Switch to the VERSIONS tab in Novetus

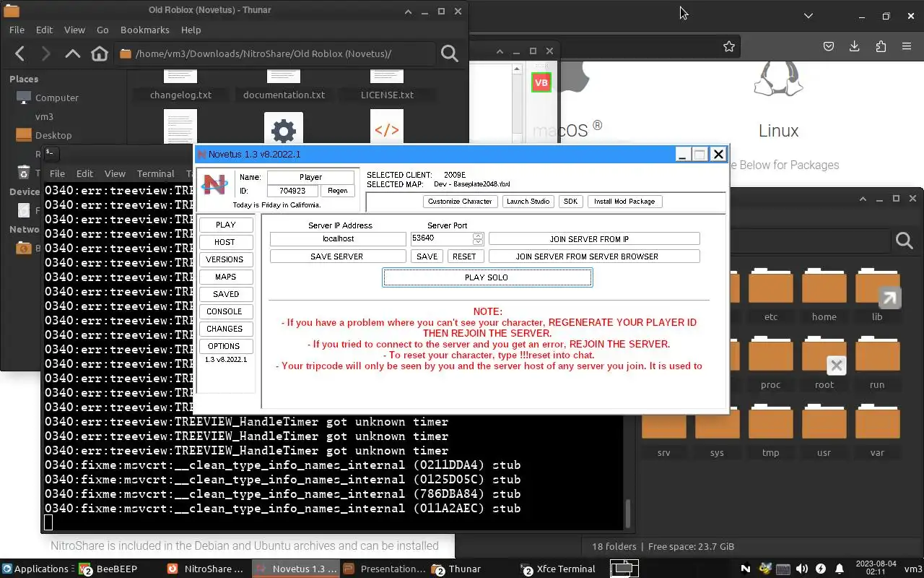pyautogui.click(x=225, y=259)
